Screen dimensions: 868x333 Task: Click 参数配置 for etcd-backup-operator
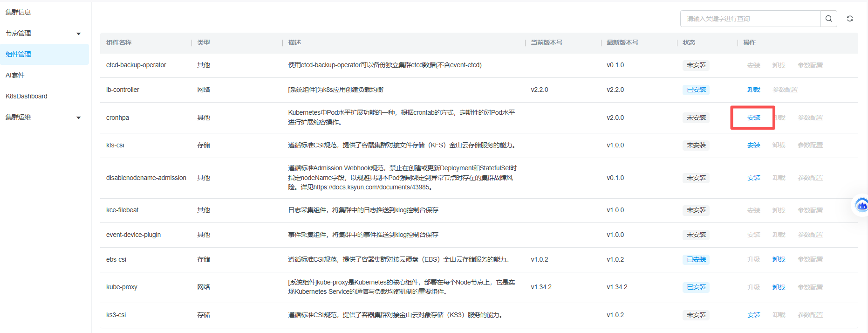click(x=810, y=65)
